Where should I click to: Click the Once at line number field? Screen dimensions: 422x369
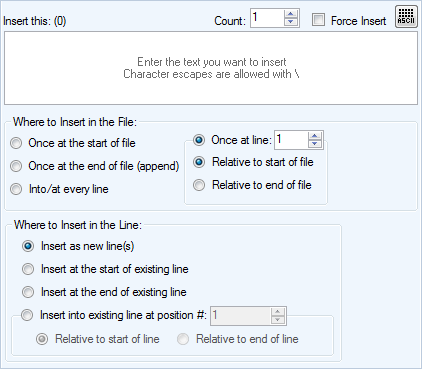tap(291, 140)
